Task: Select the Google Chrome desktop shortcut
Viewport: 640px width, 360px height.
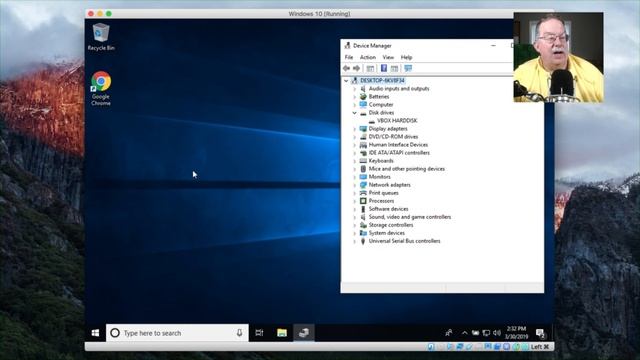Action: (101, 88)
